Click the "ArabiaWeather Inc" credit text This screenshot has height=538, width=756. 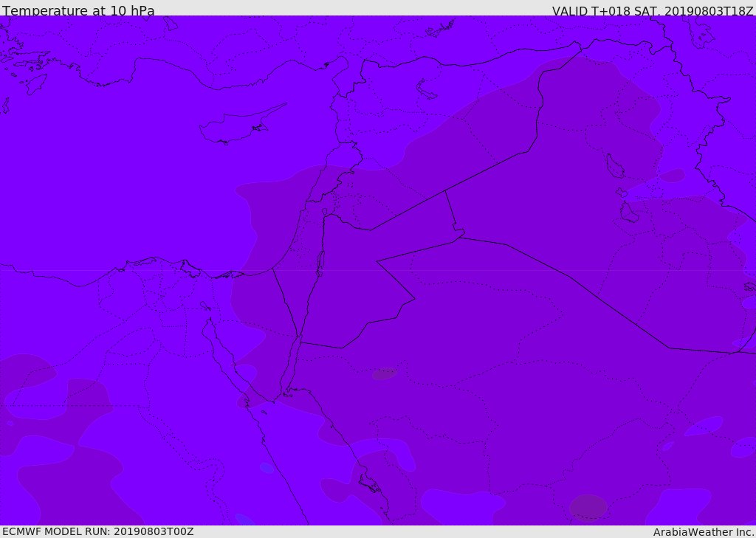tap(704, 532)
